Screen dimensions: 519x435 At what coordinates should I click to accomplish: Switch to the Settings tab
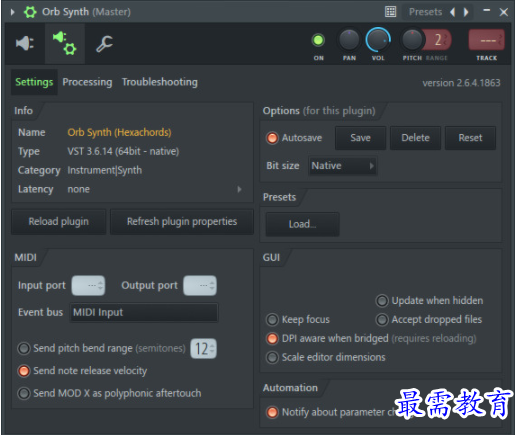click(x=34, y=82)
